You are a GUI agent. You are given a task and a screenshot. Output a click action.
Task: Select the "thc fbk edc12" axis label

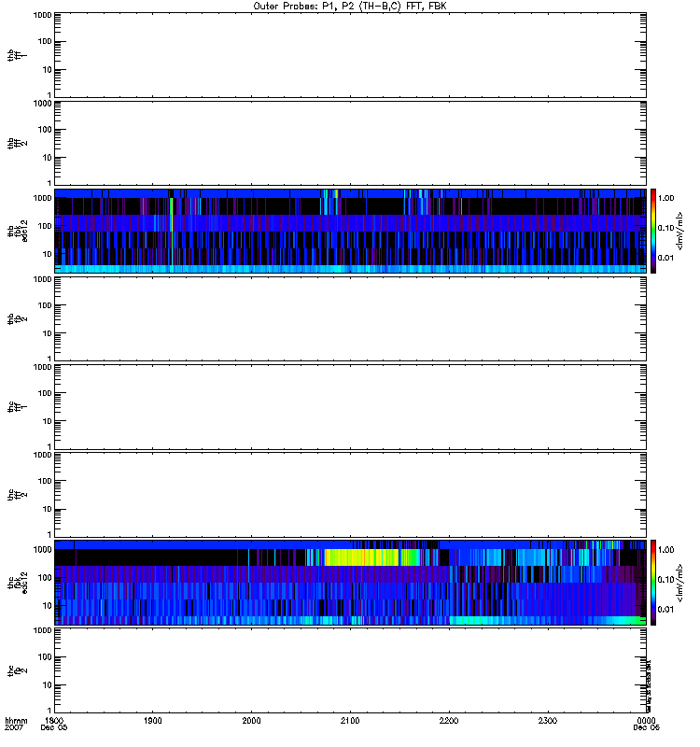click(x=18, y=583)
